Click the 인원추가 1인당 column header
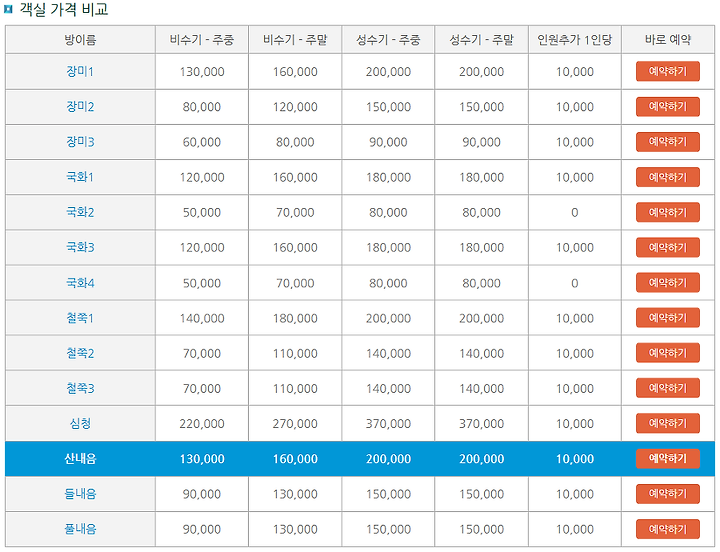The width and height of the screenshot is (720, 552). pyautogui.click(x=575, y=40)
